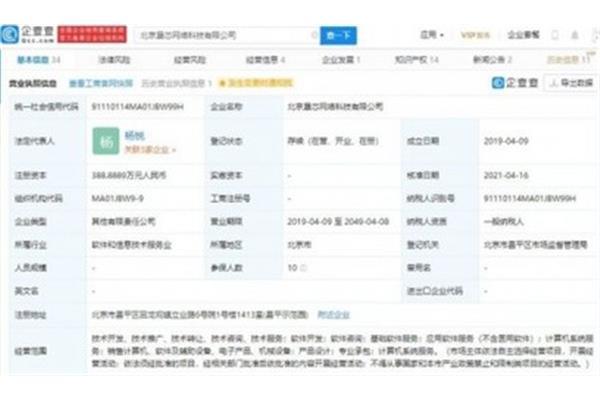Screen dimensions: 600x400
Task: Click the info icon next to 10
Action: pyautogui.click(x=303, y=268)
